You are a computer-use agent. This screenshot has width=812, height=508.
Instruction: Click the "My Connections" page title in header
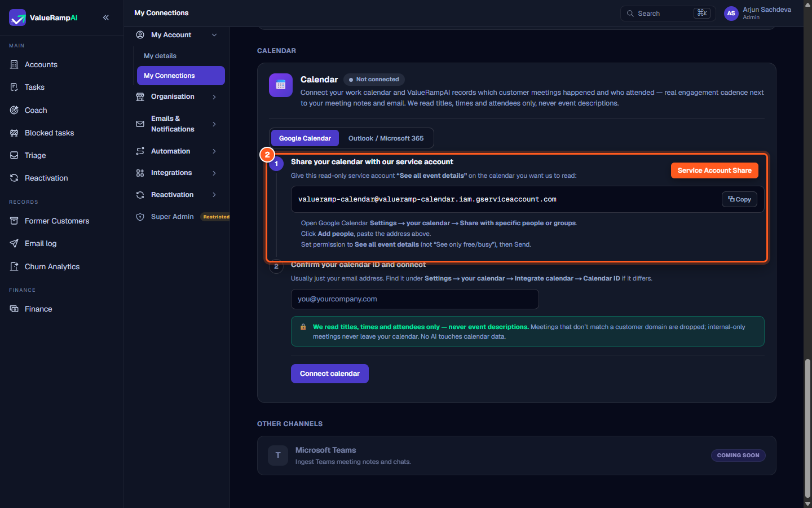(161, 13)
